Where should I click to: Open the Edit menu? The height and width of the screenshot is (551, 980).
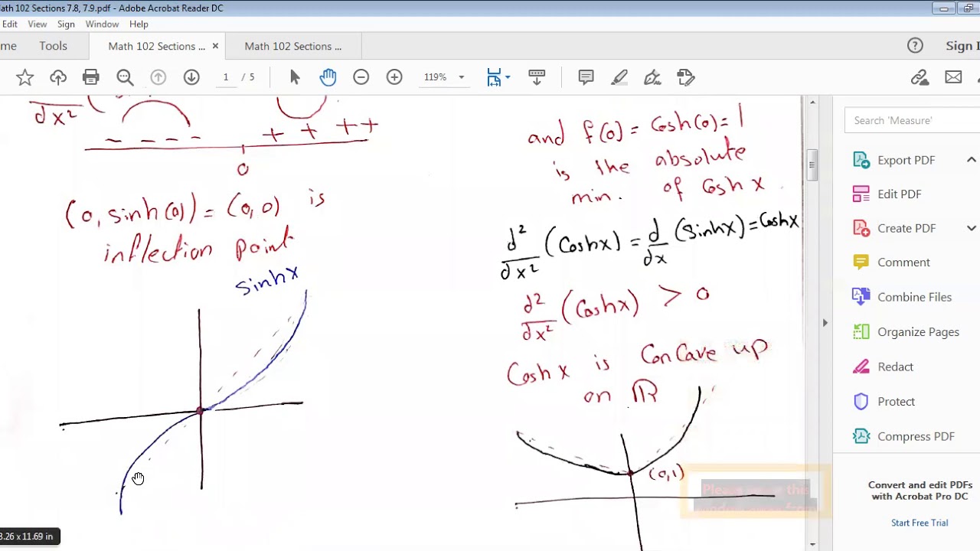(x=10, y=24)
